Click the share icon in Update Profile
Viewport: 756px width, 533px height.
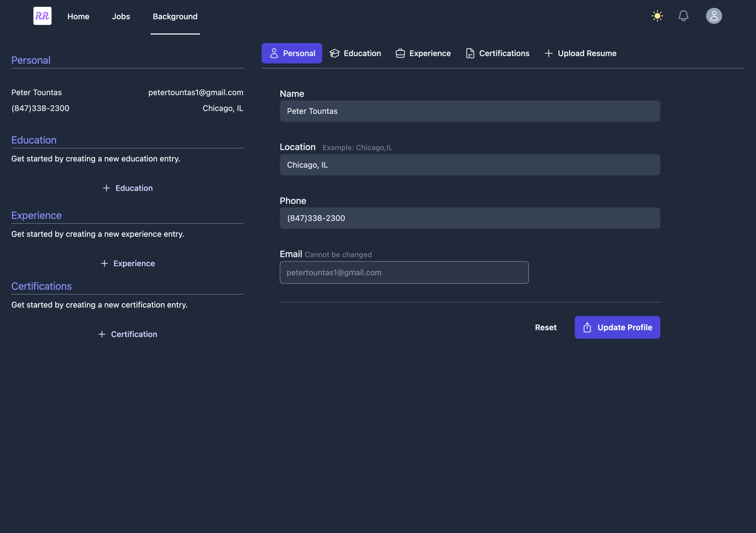tap(587, 327)
